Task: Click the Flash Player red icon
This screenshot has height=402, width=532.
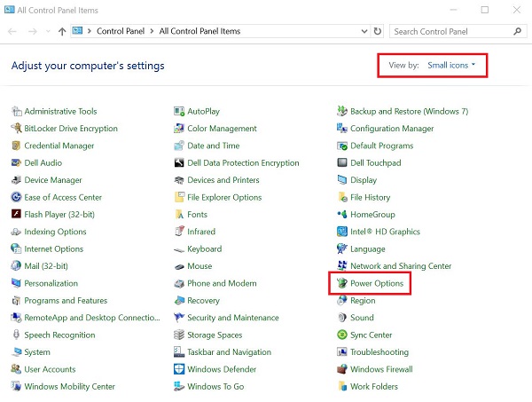Action: (x=16, y=215)
